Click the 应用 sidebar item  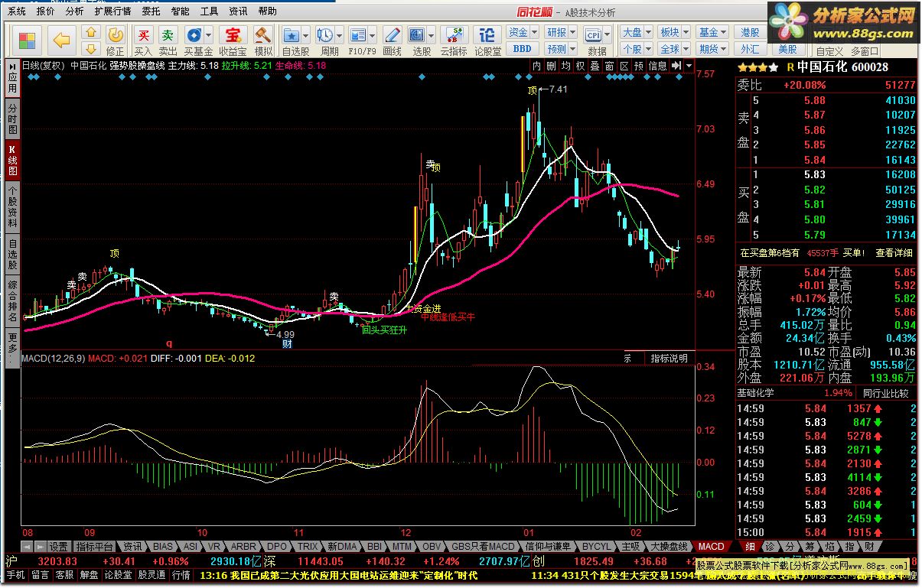pyautogui.click(x=12, y=78)
